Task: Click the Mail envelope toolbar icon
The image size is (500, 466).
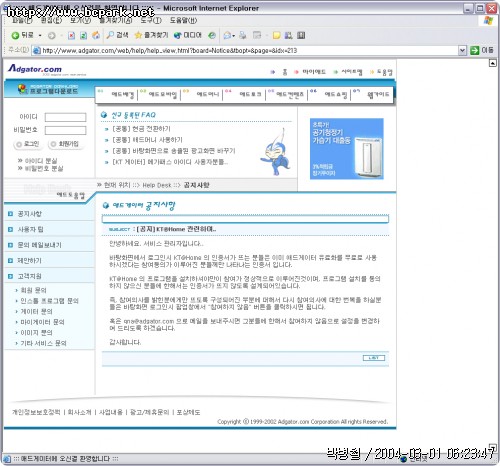Action: tap(228, 35)
